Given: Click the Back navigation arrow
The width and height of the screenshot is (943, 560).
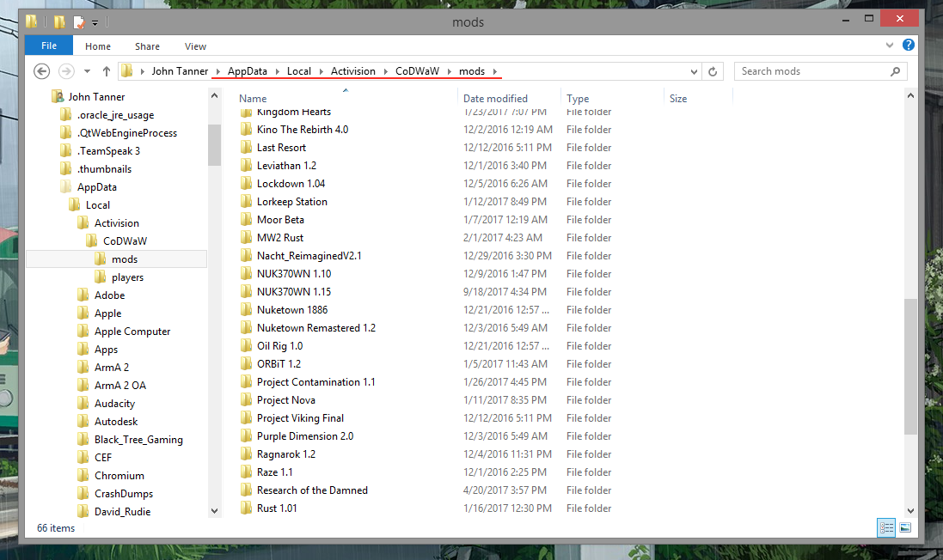Looking at the screenshot, I should 41,71.
